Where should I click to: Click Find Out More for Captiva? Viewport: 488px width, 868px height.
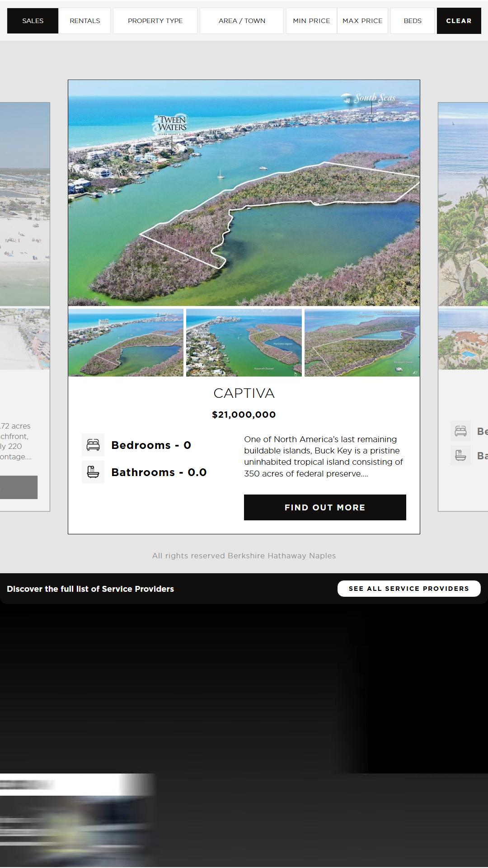click(x=325, y=507)
